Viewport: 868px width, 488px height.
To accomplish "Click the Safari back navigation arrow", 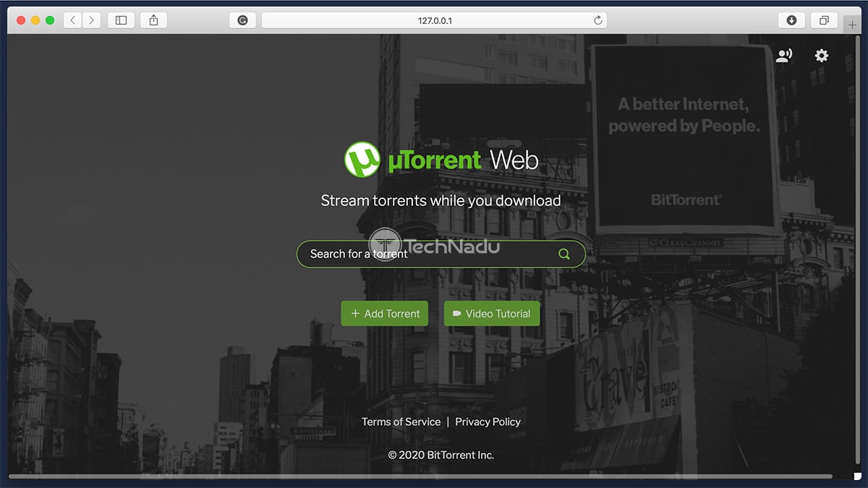I will [73, 20].
